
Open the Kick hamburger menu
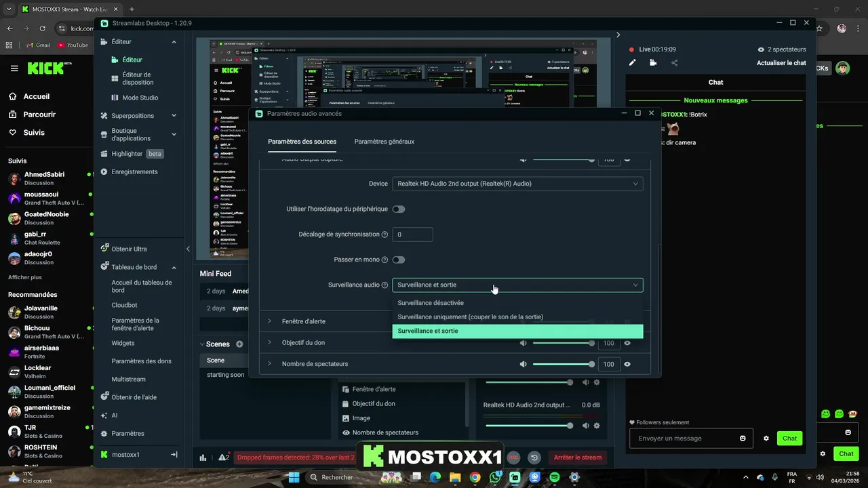[x=14, y=68]
